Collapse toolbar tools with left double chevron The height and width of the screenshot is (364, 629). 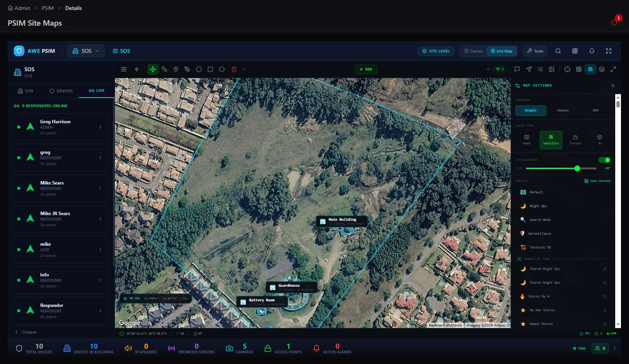[x=244, y=69]
